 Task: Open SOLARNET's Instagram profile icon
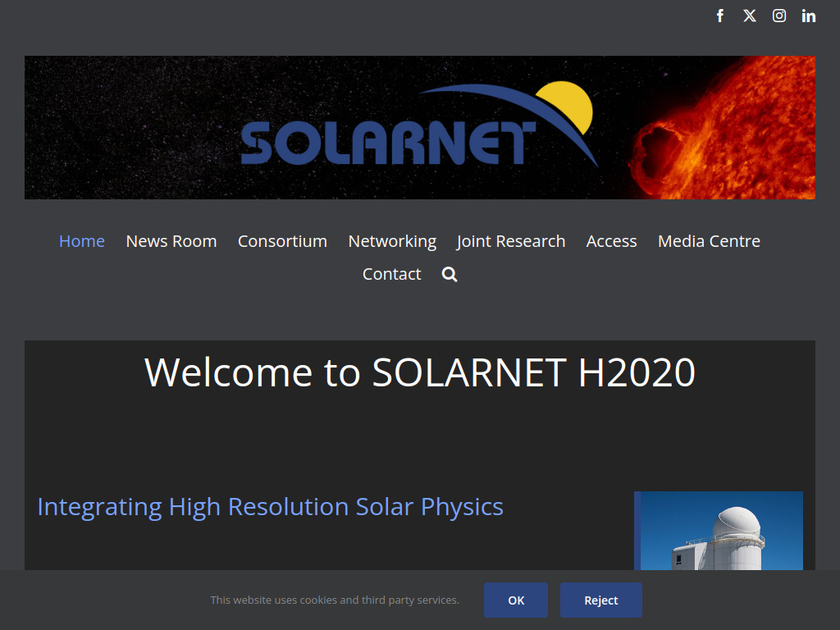coord(778,15)
